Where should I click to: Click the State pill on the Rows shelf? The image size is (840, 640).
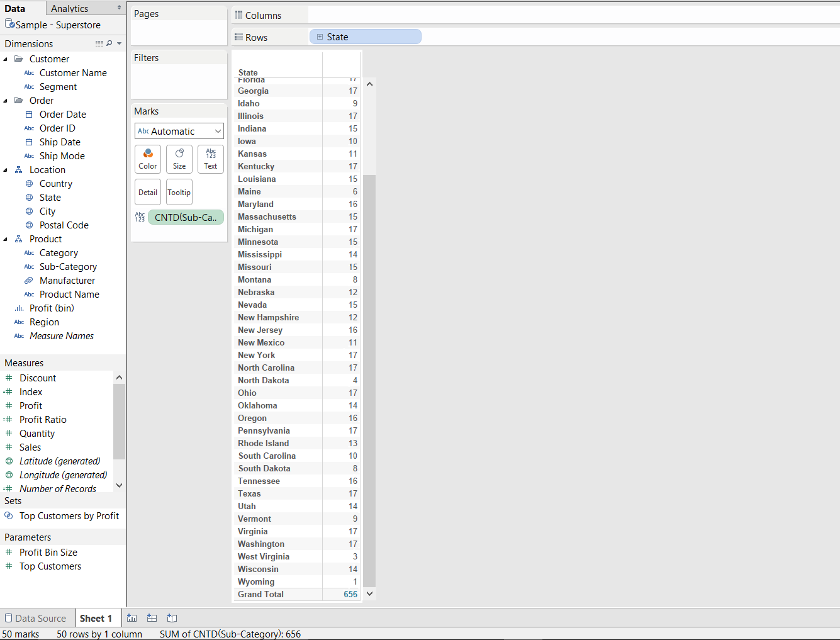tap(366, 37)
